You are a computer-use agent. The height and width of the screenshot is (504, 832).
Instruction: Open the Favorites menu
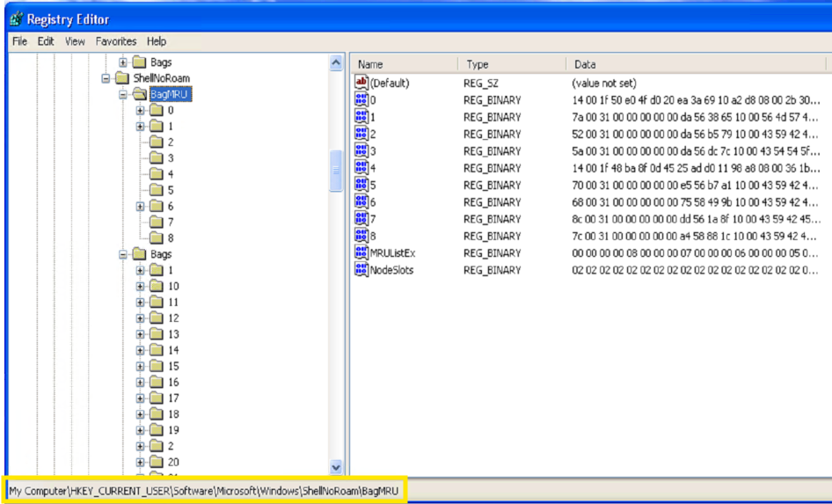(116, 41)
